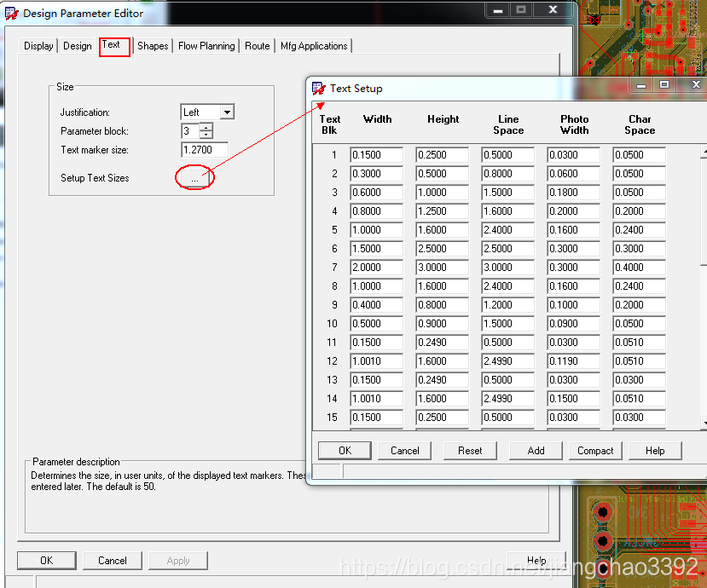
Task: Open the Flow Planning tab
Action: point(206,46)
